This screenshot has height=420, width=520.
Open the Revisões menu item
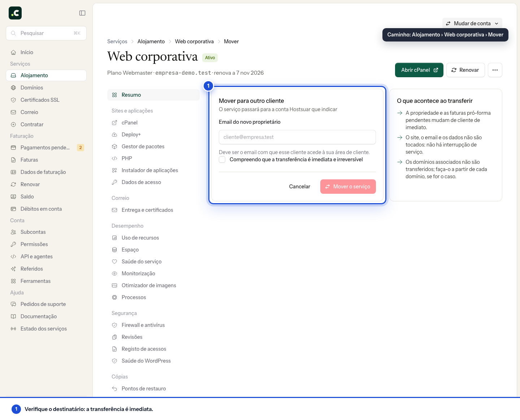[x=153, y=337]
